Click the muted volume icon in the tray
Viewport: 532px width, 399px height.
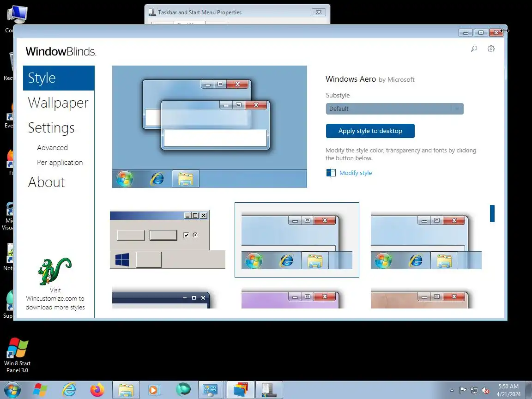click(485, 390)
